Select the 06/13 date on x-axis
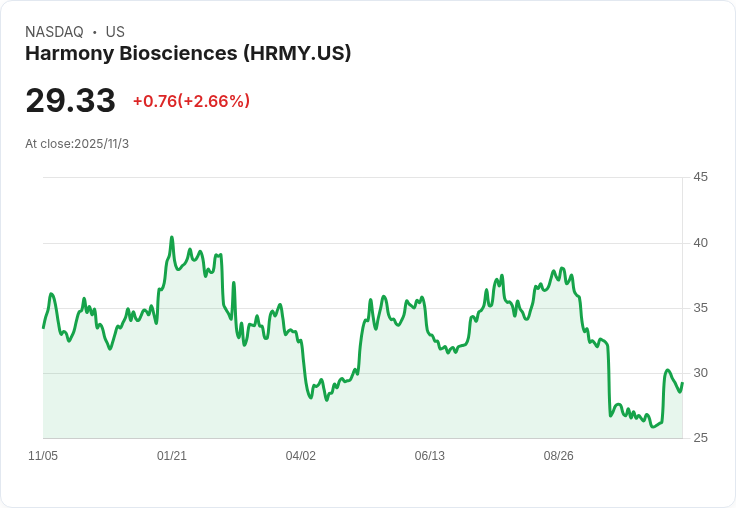Screen dimensions: 736x508 click(429, 456)
